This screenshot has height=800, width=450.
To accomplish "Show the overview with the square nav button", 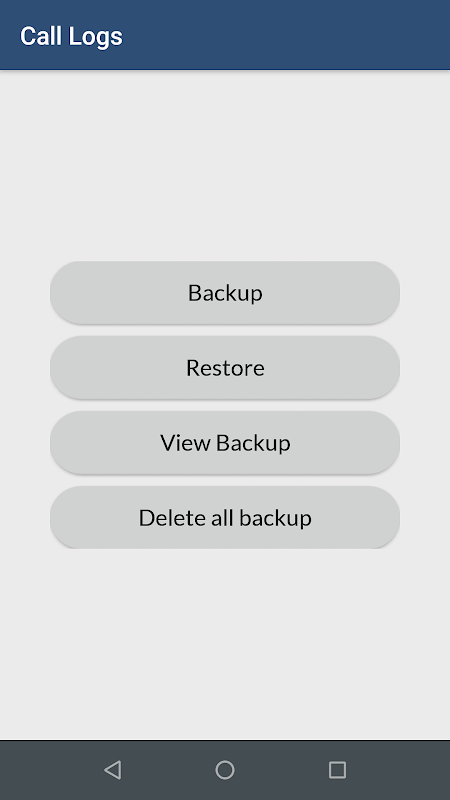I will point(337,769).
